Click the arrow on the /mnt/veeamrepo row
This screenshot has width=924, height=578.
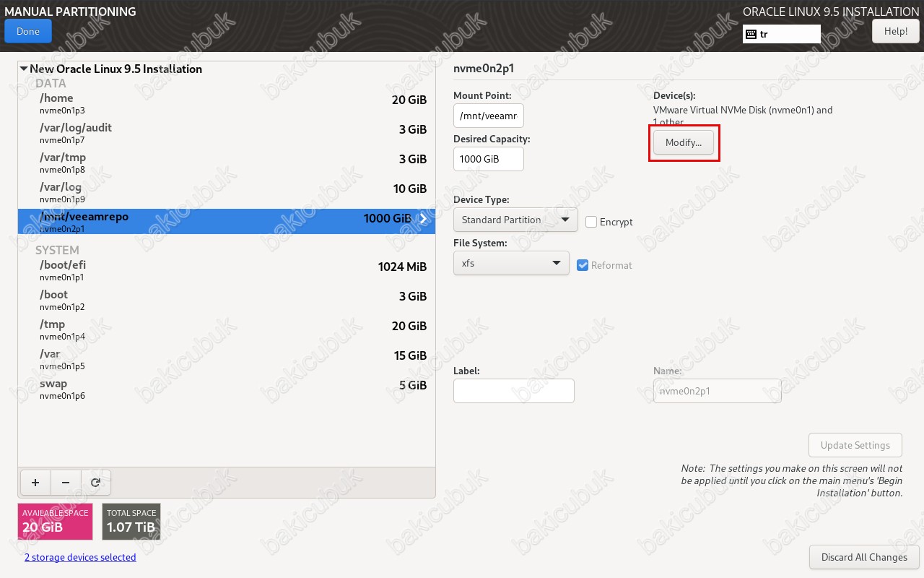coord(423,219)
